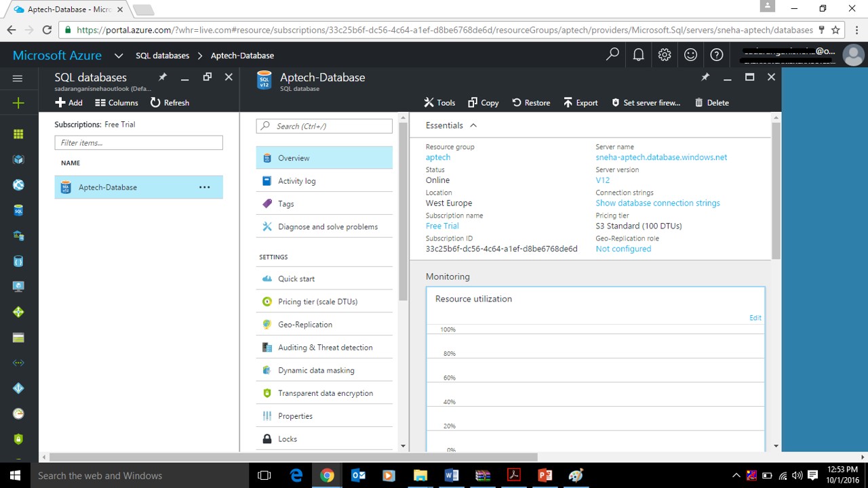Click Microsoft Azure logo text

(x=57, y=56)
